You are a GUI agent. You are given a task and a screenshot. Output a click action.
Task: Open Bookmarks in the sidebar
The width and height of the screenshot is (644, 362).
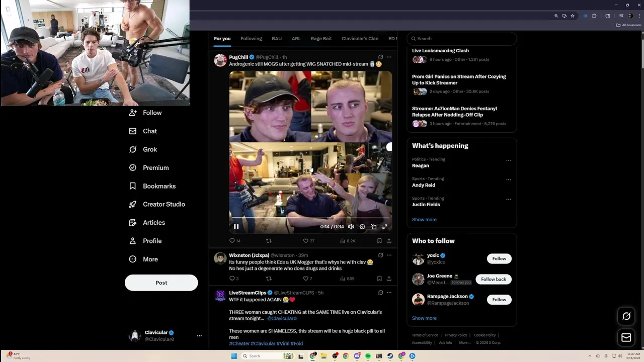[152, 186]
